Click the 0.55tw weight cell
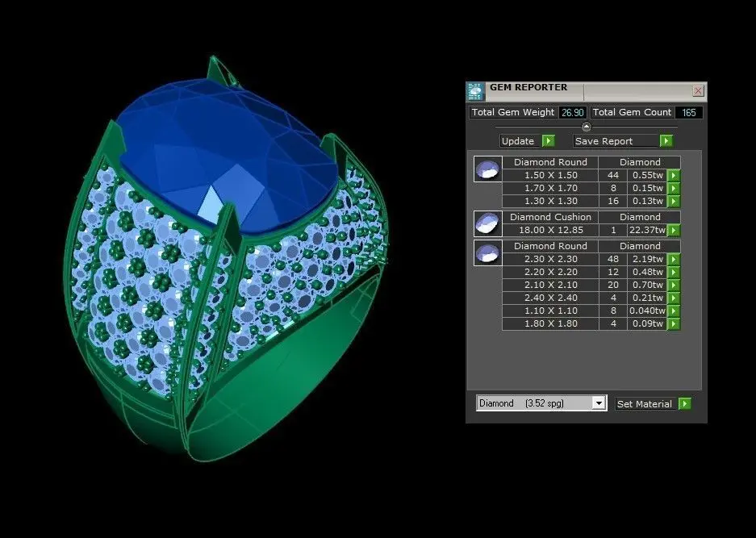 point(647,175)
